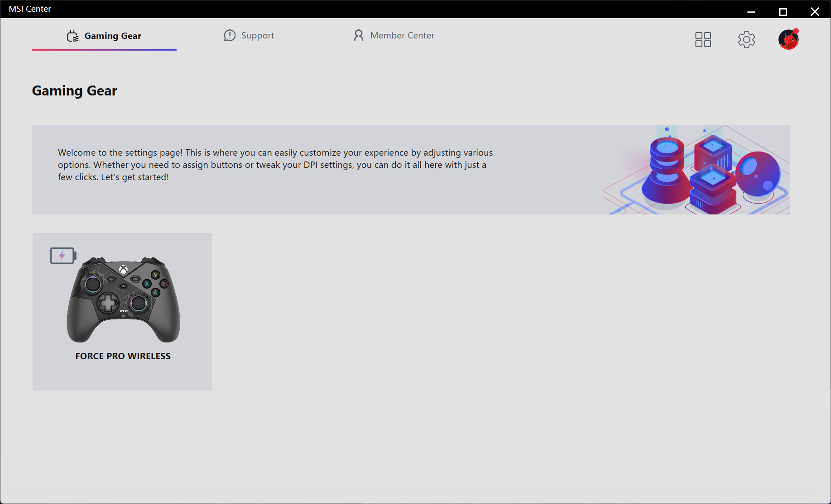Viewport: 831px width, 504px height.
Task: Close the MSI Center window
Action: [815, 12]
